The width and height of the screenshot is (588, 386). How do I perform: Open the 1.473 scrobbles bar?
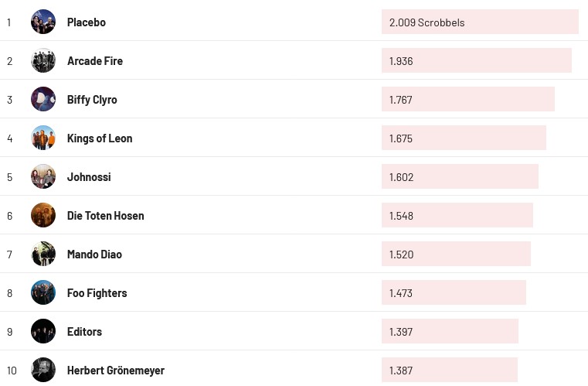454,292
